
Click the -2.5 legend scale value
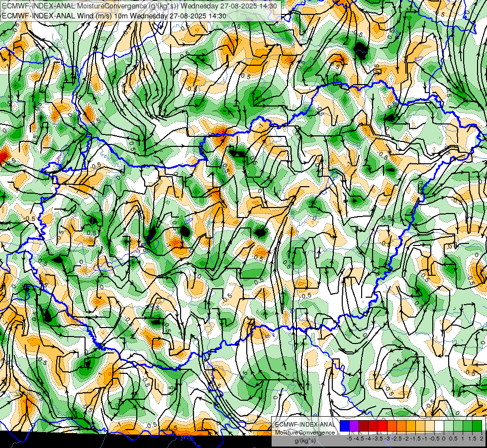396,439
